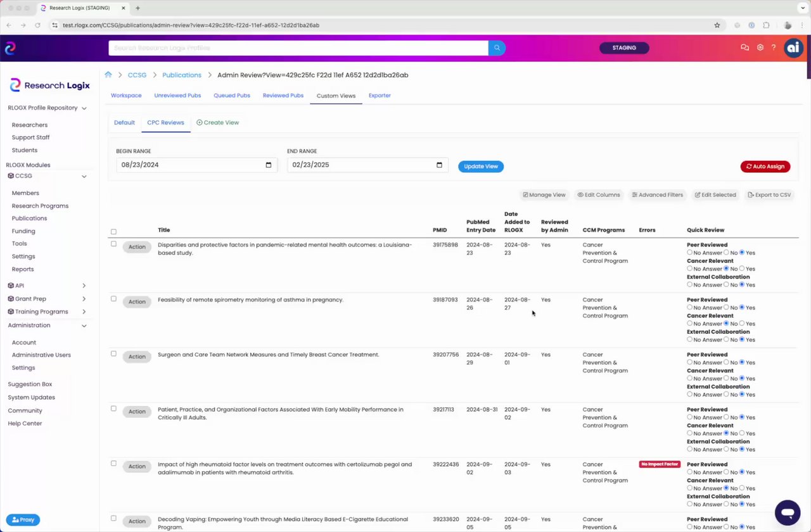
Task: Click the blue search magnifier button
Action: [x=497, y=47]
